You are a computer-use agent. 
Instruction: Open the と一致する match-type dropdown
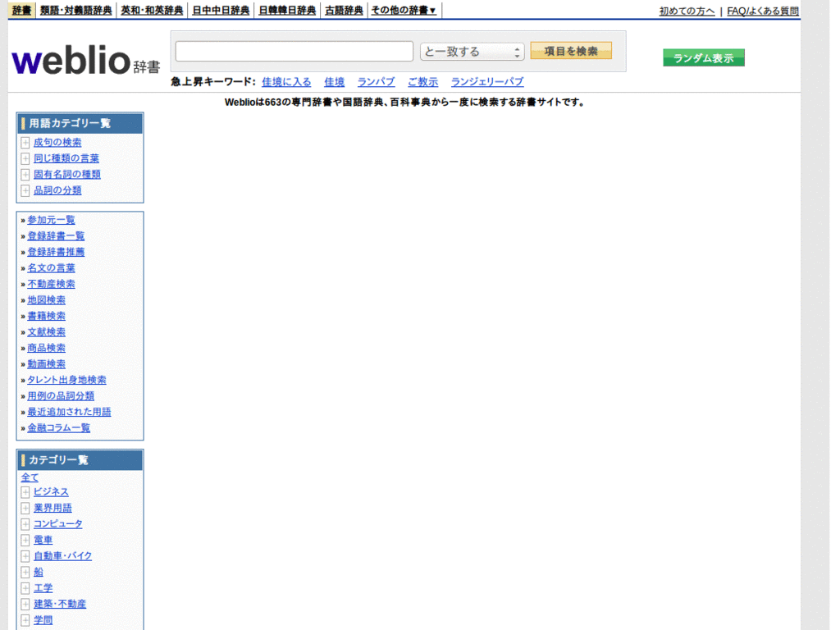pos(472,51)
